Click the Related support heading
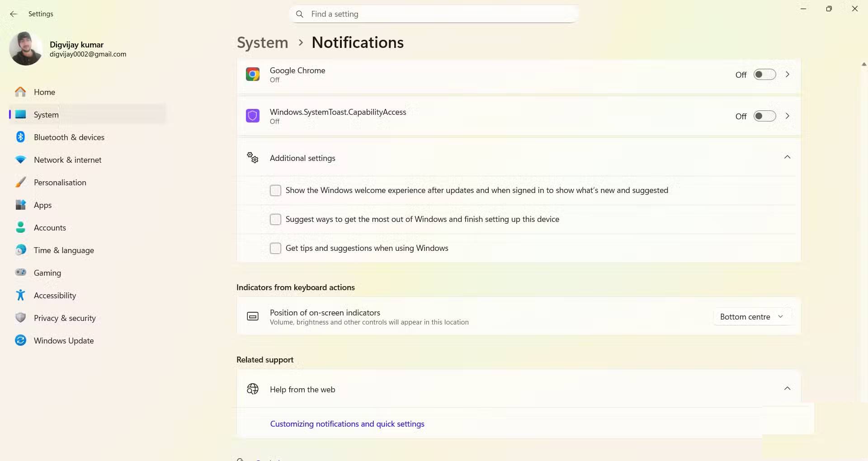Viewport: 868px width, 461px height. click(265, 360)
